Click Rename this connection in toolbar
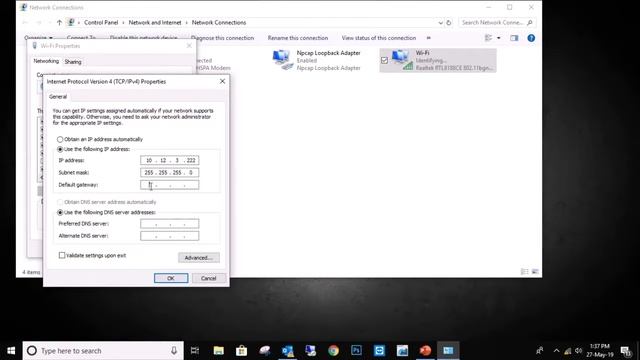 point(298,38)
